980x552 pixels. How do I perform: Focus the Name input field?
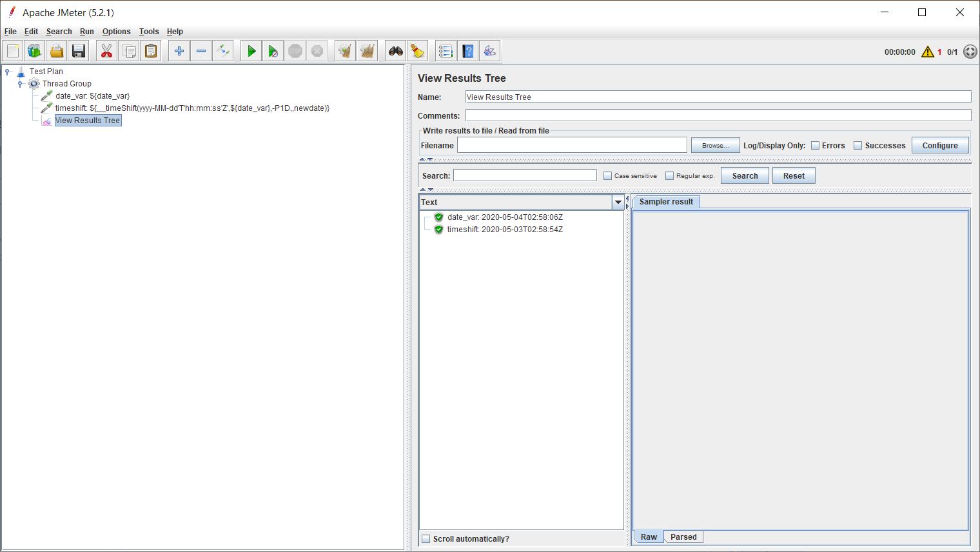point(718,97)
